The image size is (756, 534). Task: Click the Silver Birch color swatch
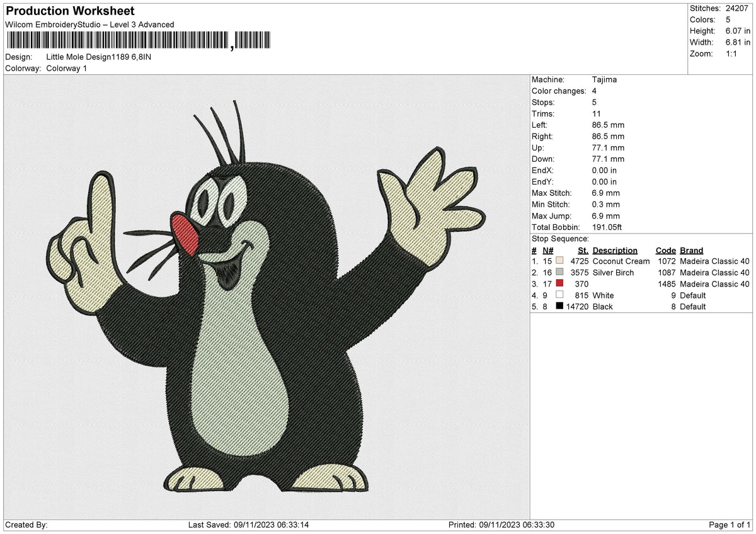point(559,273)
